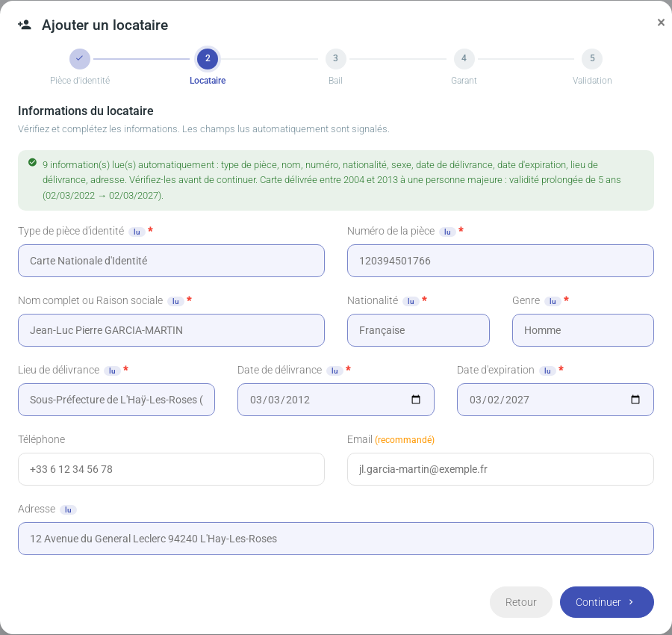Click the add-person icon beside the title
The image size is (672, 635).
click(25, 25)
